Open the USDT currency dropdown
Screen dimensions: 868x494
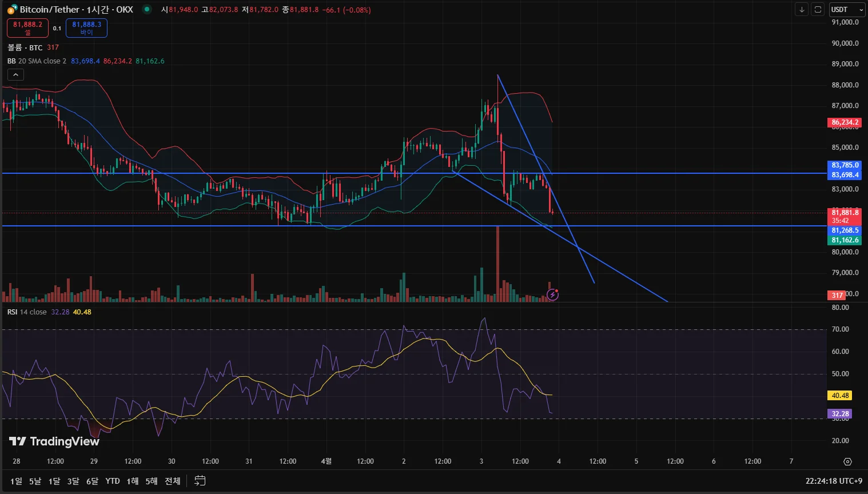[x=847, y=10]
